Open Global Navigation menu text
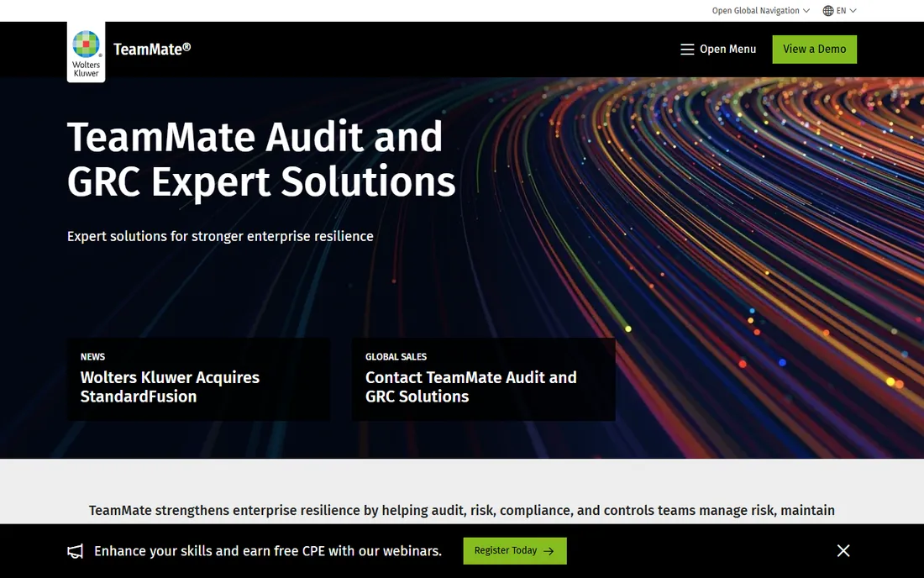Image resolution: width=924 pixels, height=578 pixels. [x=755, y=11]
